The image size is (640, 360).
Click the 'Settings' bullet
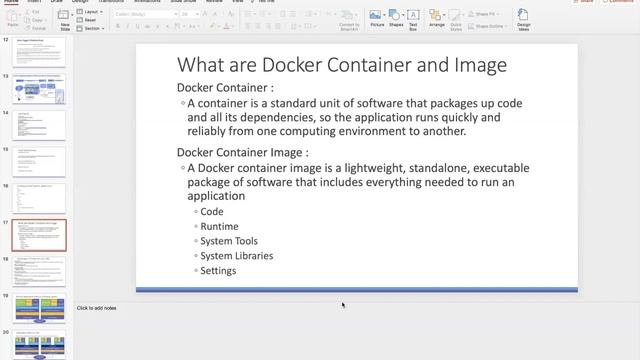(218, 271)
